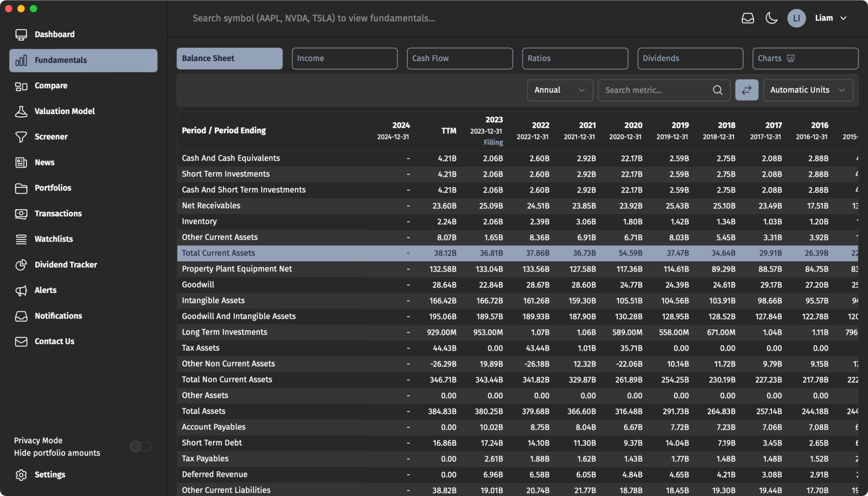868x496 pixels.
Task: Click the Fundamentals bar chart icon
Action: pos(21,60)
